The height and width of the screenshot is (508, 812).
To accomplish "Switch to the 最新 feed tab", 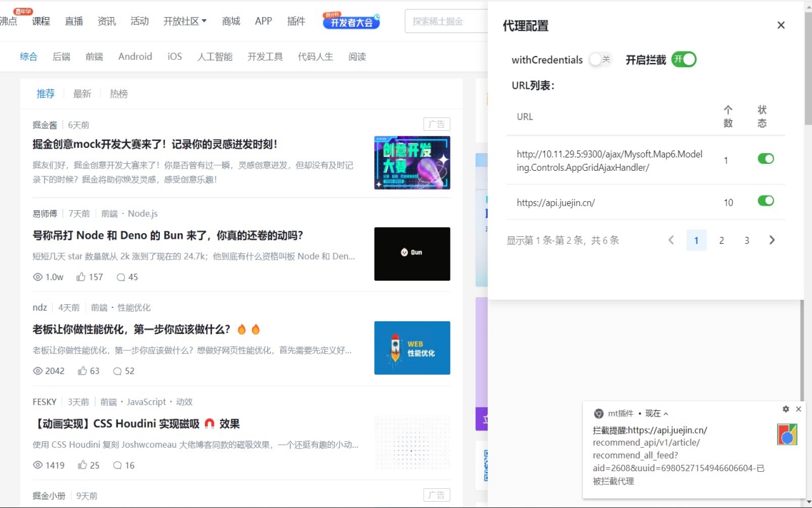I will point(82,93).
